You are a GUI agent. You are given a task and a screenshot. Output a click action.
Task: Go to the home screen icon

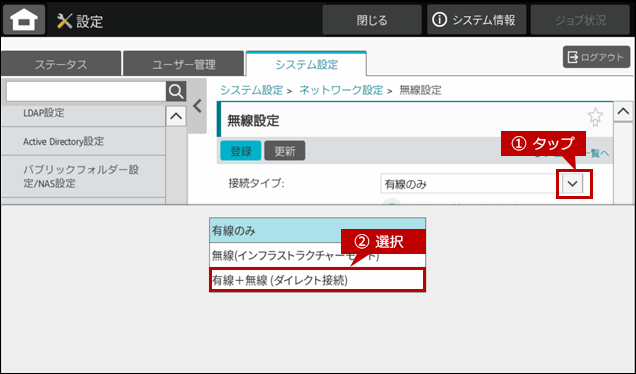point(24,19)
